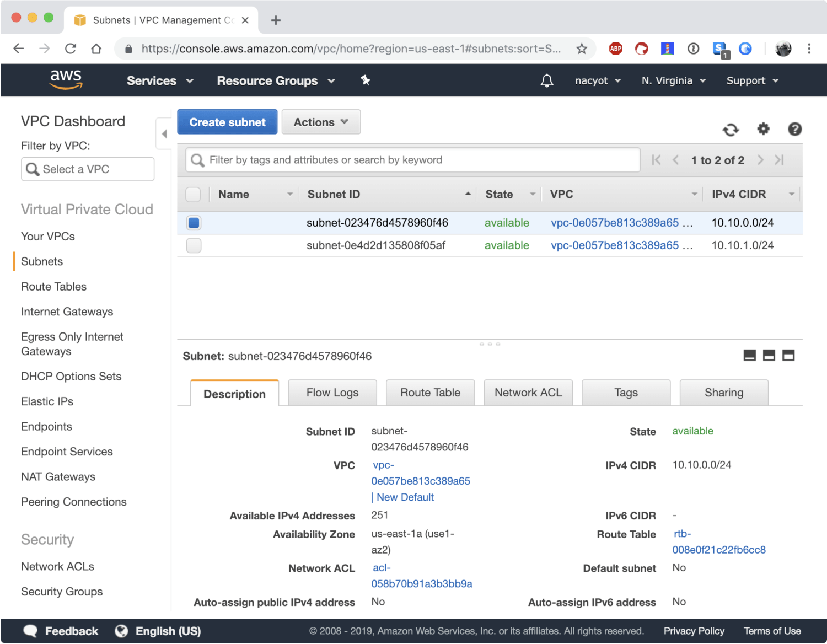This screenshot has width=827, height=644.
Task: Expand Resource Groups menu
Action: coord(276,81)
